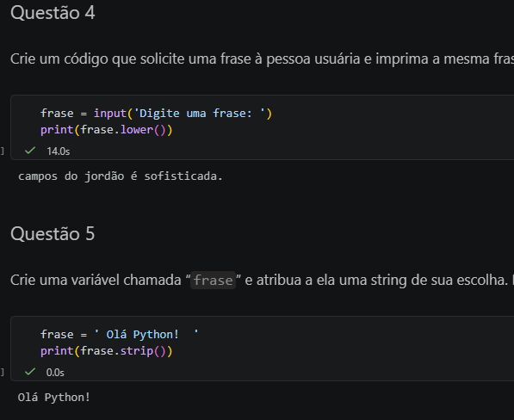This screenshot has width=514, height=420.
Task: Click the green success checkmark under the lower() cell
Action: coord(30,151)
